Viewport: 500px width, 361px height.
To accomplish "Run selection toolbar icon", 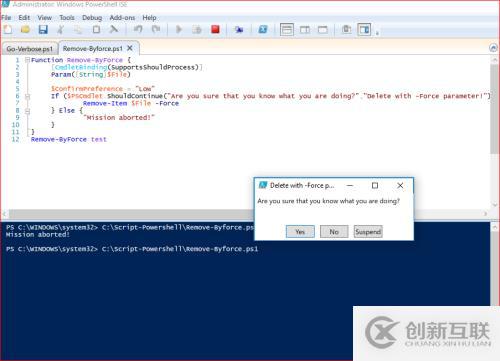I will [197, 30].
